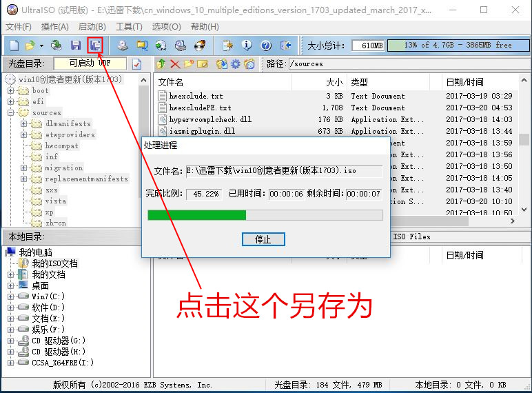
Task: Click the add-files document icon in the toolbar
Action: 227,45
